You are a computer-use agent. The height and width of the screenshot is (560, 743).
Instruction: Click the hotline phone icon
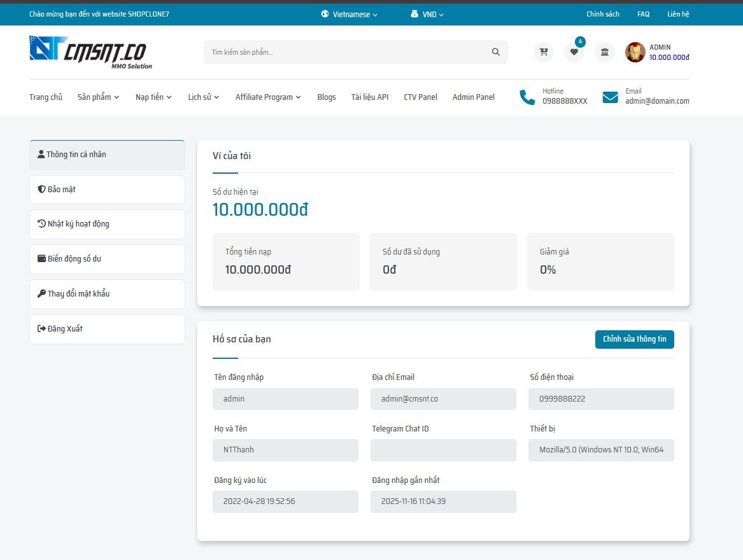527,97
